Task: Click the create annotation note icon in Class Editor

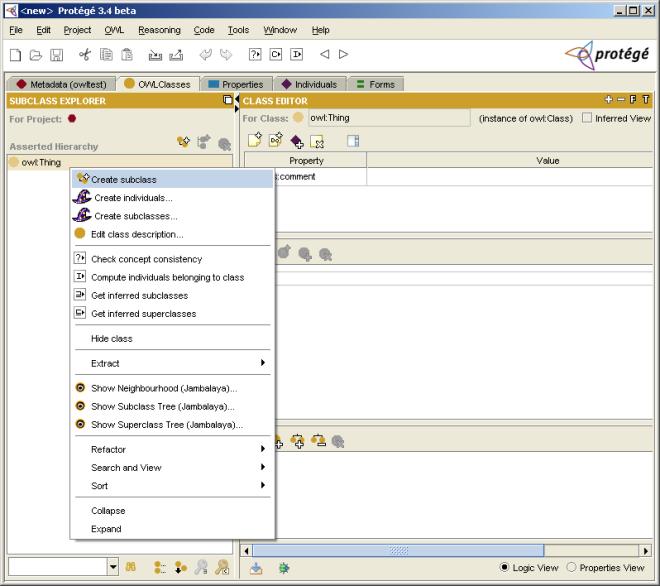Action: [255, 140]
